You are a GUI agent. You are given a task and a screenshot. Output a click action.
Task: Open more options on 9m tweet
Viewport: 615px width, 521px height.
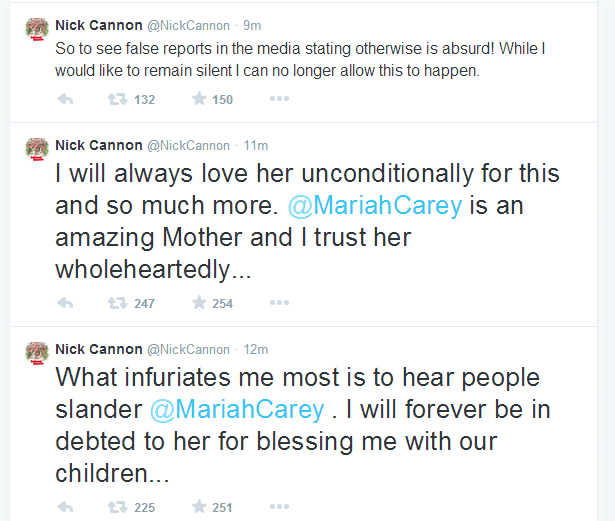[279, 99]
